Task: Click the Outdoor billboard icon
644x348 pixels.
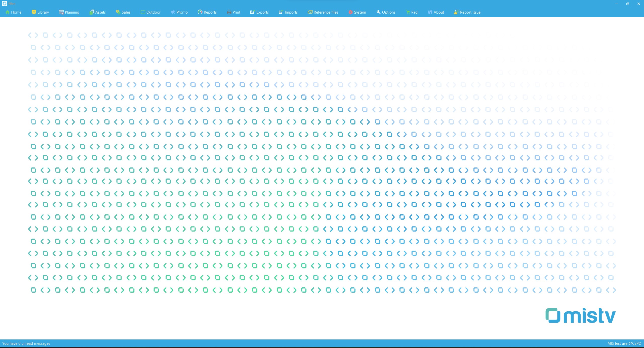Action: pyautogui.click(x=143, y=12)
